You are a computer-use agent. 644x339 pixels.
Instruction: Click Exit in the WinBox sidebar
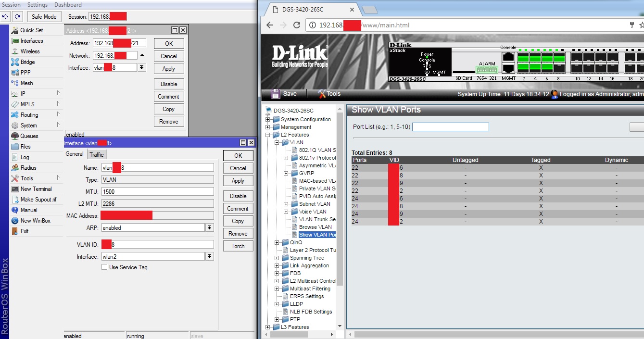click(24, 231)
